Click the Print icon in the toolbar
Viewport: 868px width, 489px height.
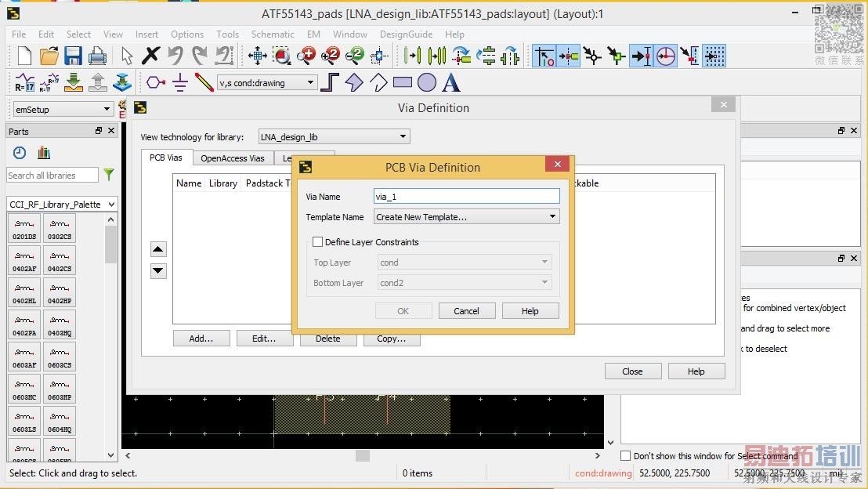point(97,56)
